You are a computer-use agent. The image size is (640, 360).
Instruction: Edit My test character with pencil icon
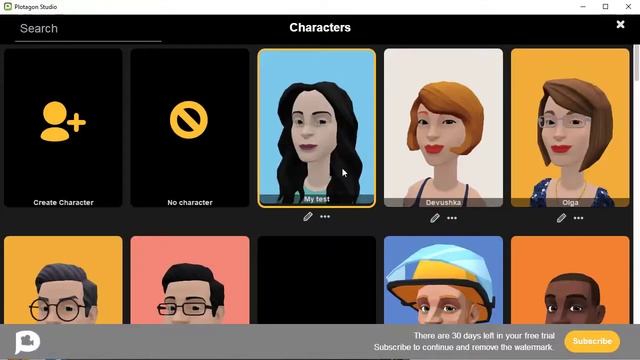click(x=308, y=217)
